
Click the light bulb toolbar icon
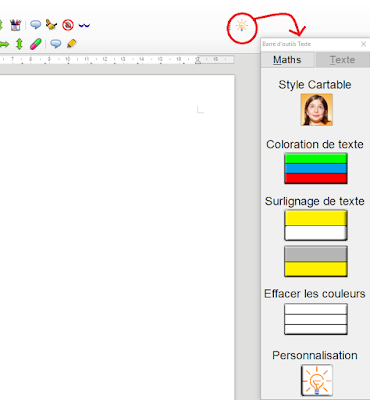(x=242, y=26)
